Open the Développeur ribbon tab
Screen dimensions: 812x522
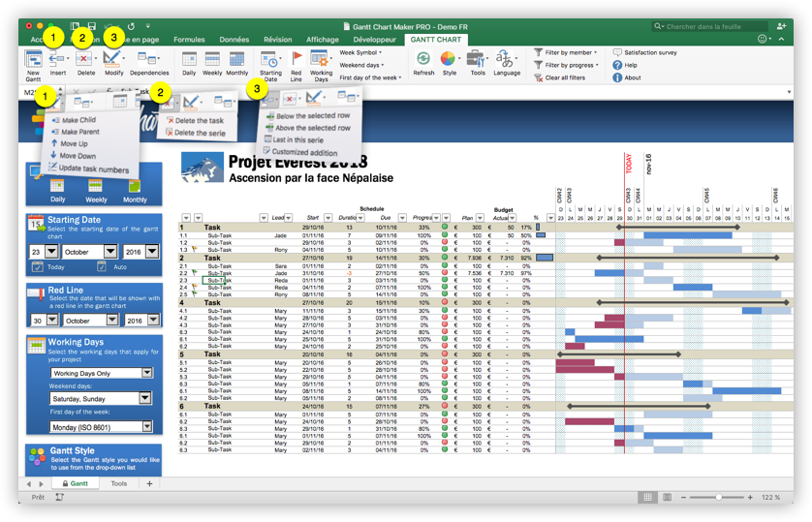(x=374, y=40)
